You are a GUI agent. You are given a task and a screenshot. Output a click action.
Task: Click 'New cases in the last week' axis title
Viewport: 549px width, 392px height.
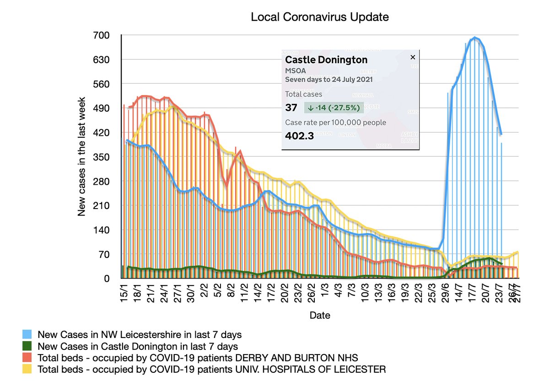[82, 156]
